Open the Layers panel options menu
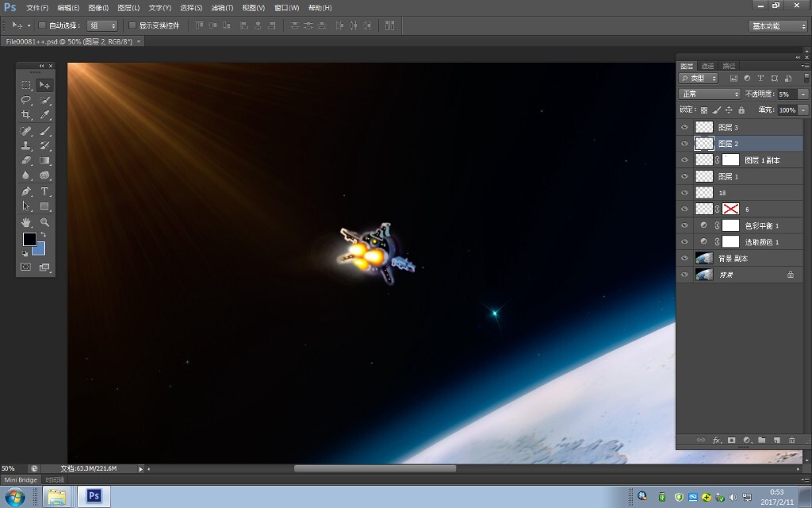Viewport: 812px width, 508px height. (806, 66)
